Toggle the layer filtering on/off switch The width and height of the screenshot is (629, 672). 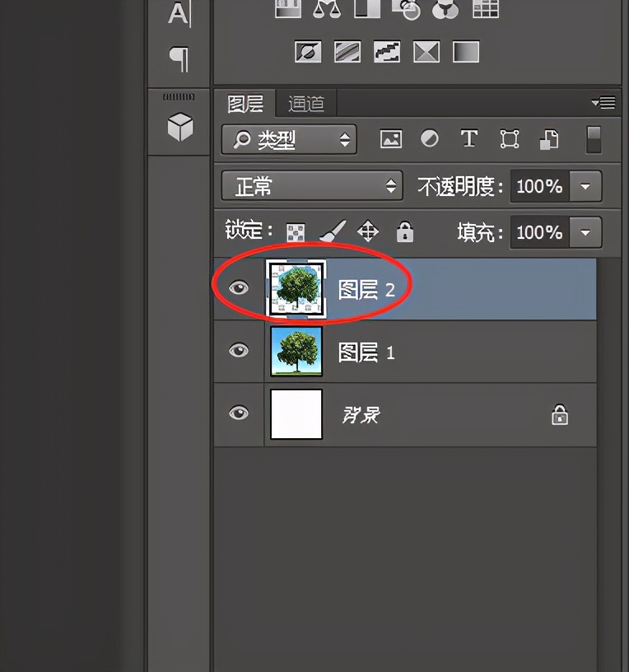[x=594, y=139]
